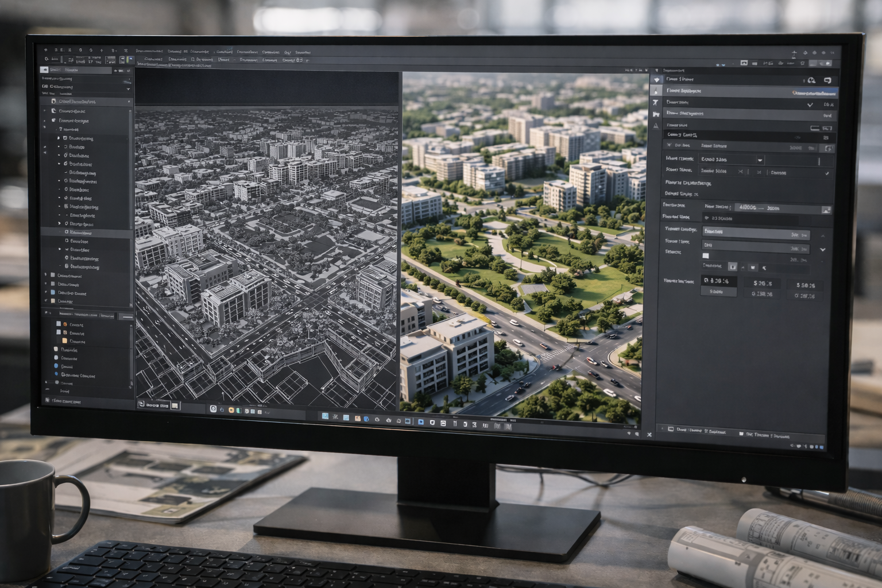Click the slider handle beside the combo box
Screen dimensions: 882x588
[819, 161]
